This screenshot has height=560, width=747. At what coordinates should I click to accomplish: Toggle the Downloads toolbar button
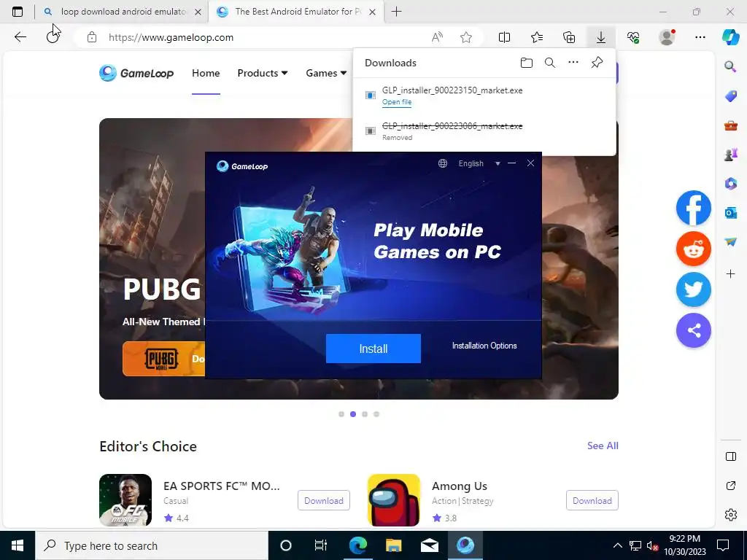601,37
